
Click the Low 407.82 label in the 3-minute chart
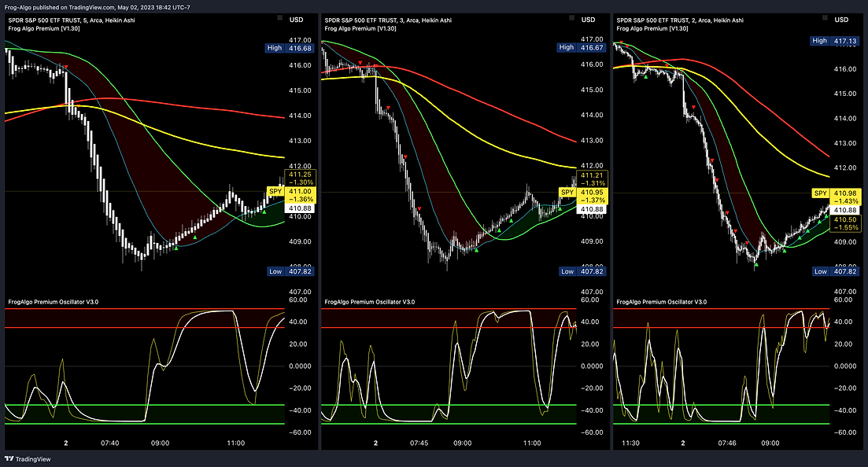coord(582,271)
